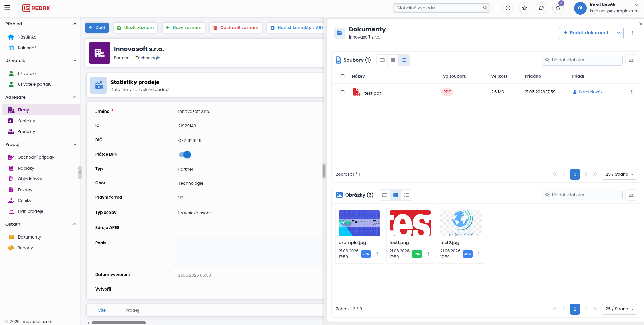The image size is (644, 325).
Task: Open Obrázky page size dropdown
Action: [619, 309]
